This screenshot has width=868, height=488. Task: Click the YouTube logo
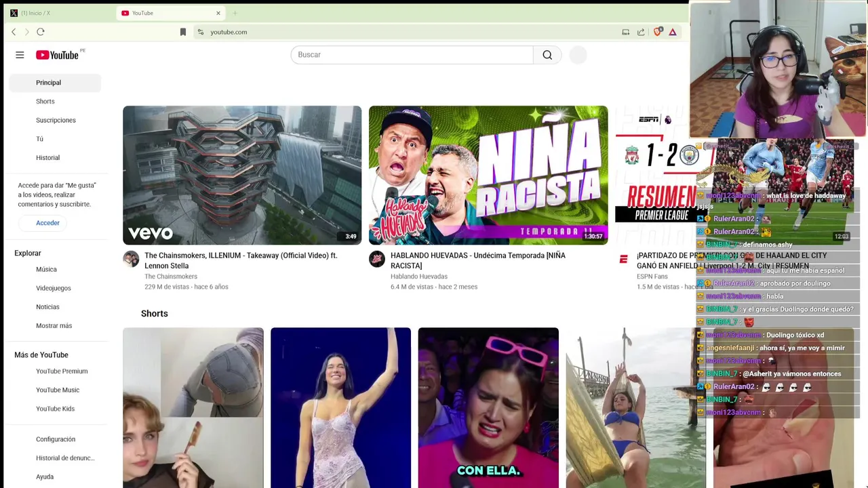(57, 55)
